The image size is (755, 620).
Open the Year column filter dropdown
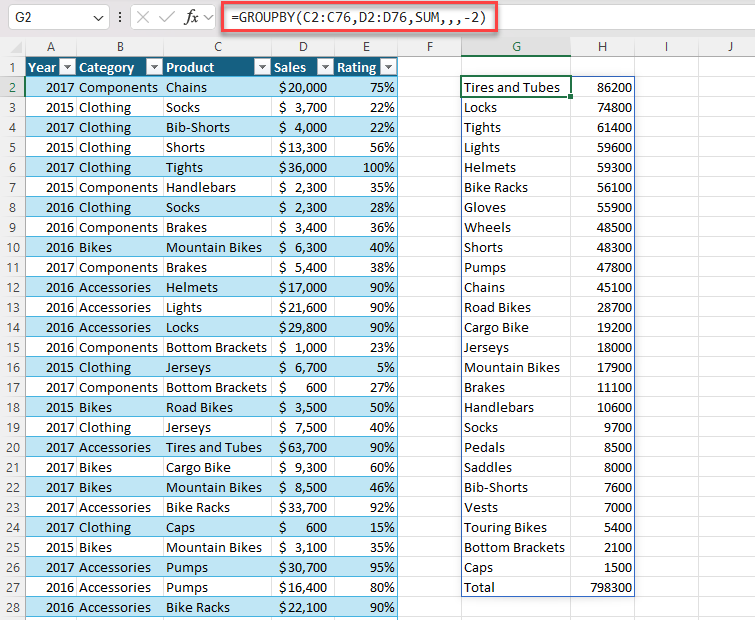pyautogui.click(x=67, y=67)
